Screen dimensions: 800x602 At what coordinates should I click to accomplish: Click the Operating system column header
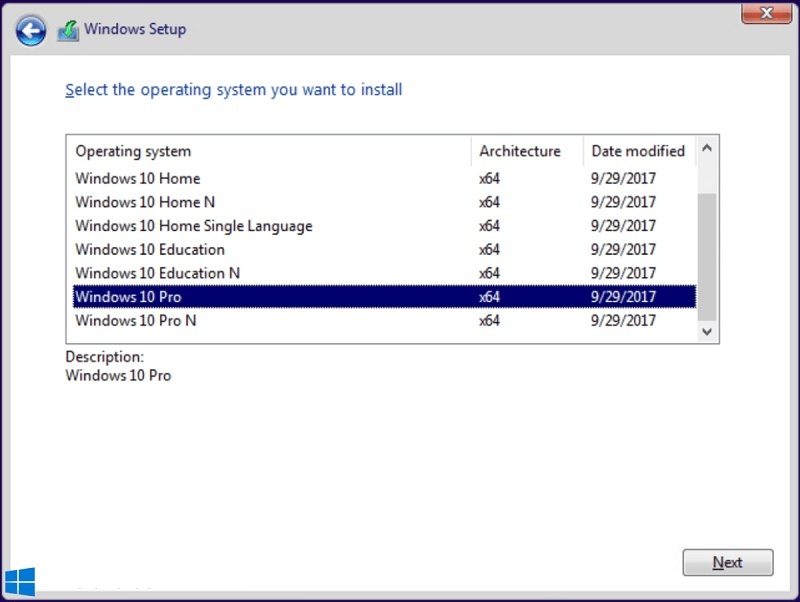pyautogui.click(x=133, y=151)
